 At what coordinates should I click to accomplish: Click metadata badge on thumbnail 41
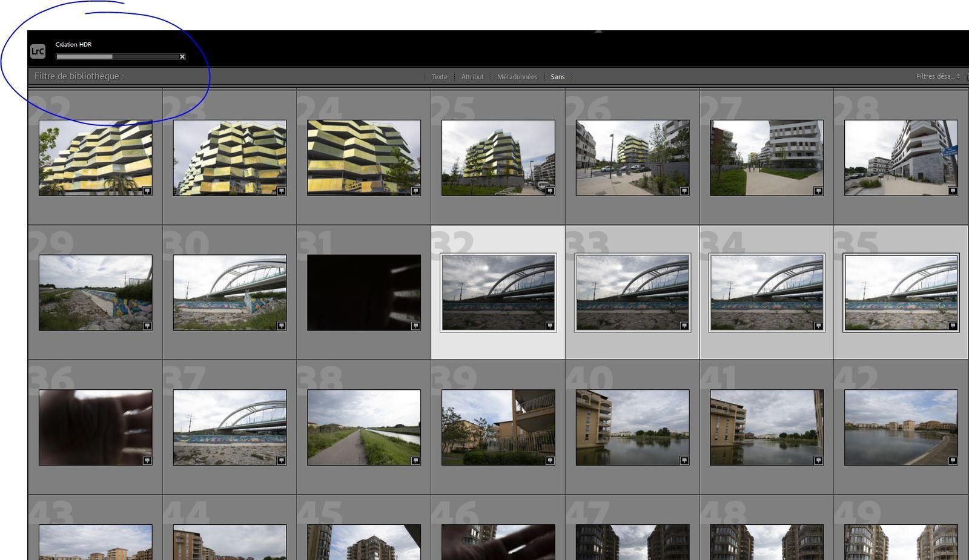pyautogui.click(x=818, y=461)
